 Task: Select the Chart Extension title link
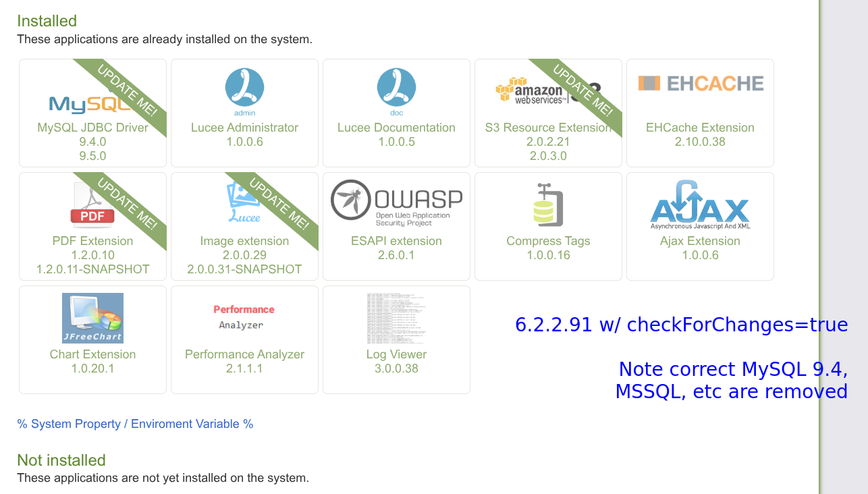click(x=92, y=354)
